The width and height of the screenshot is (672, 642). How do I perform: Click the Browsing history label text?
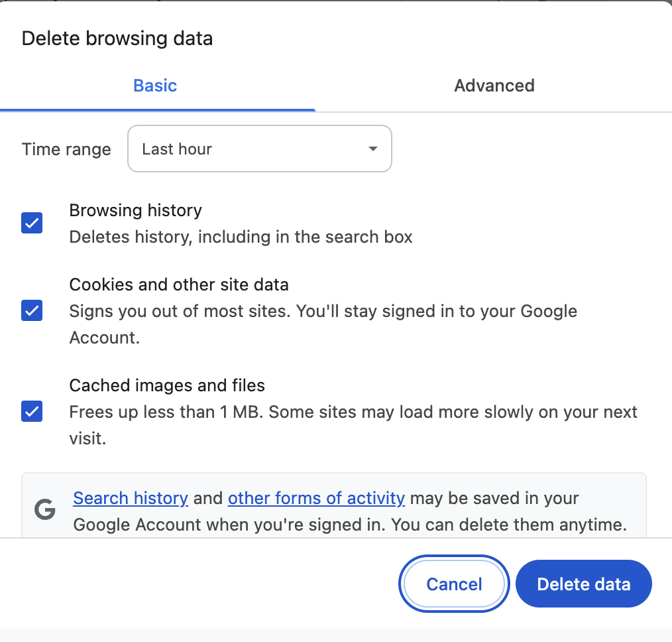pyautogui.click(x=135, y=210)
